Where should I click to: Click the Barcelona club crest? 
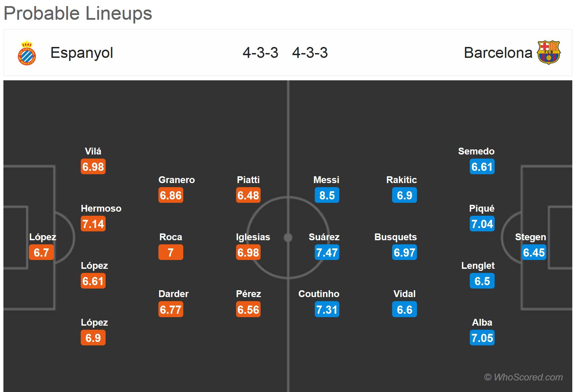[x=548, y=53]
